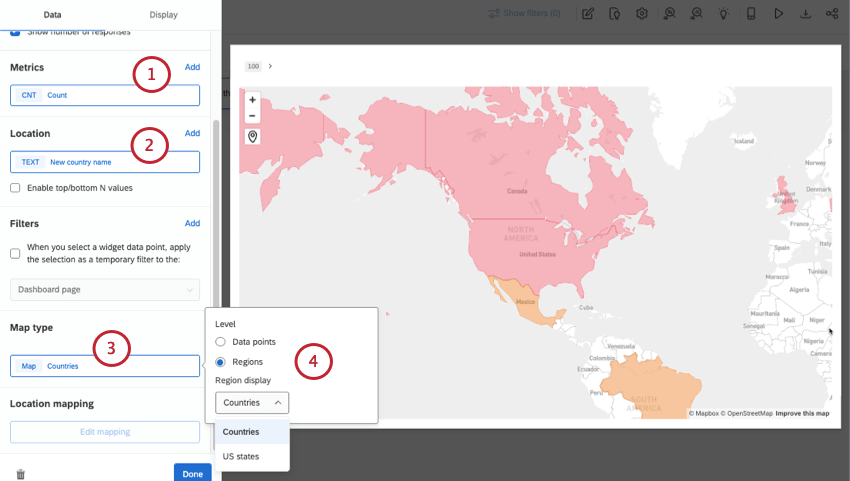
Task: Select Regions level radio
Action: coord(220,362)
